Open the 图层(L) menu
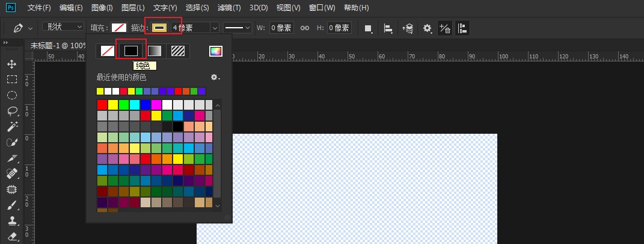Screen dimensions: 644x244 click(133, 8)
